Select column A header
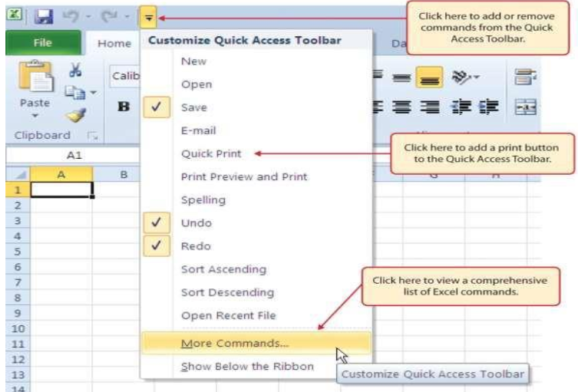 (x=61, y=174)
